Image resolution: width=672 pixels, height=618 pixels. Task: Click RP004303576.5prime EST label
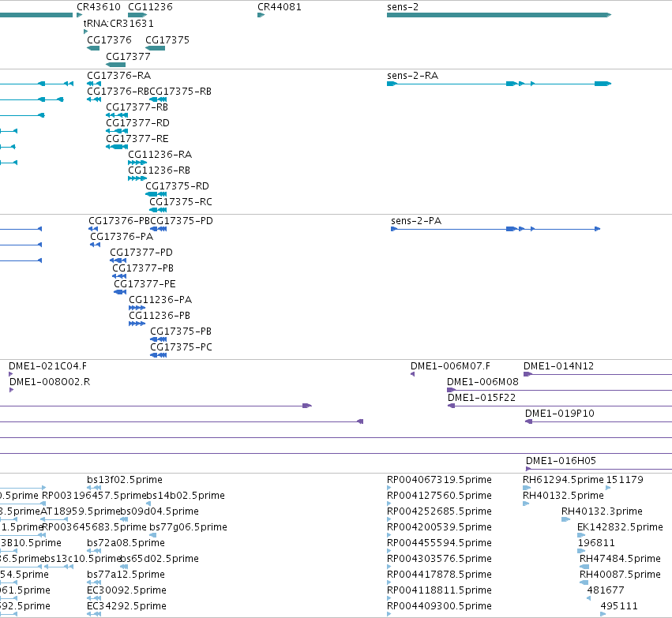tap(439, 559)
